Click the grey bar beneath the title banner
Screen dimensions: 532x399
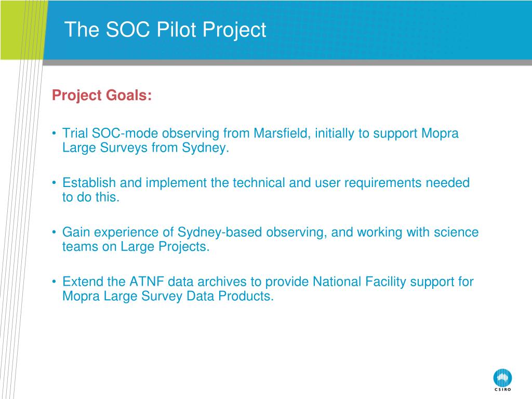[x=287, y=63]
